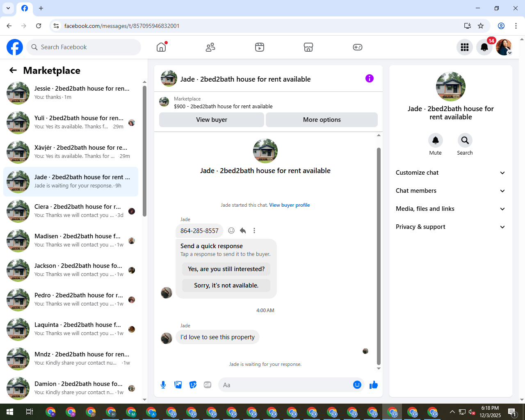Image resolution: width=525 pixels, height=420 pixels.
Task: Send "Sorry, it's not available." quick response
Action: 226,285
